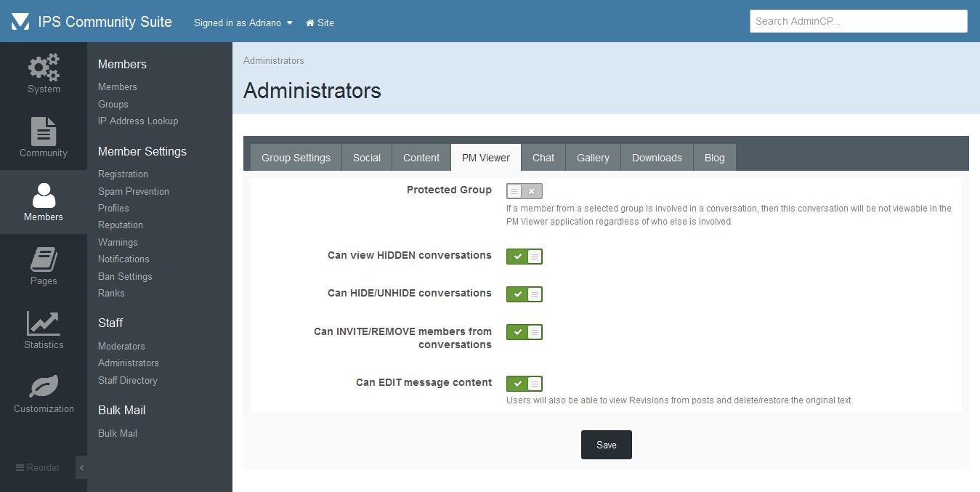980x492 pixels.
Task: Select the Members section person icon
Action: (x=44, y=195)
